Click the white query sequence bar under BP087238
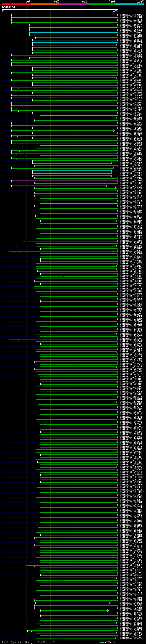 coord(60,9)
